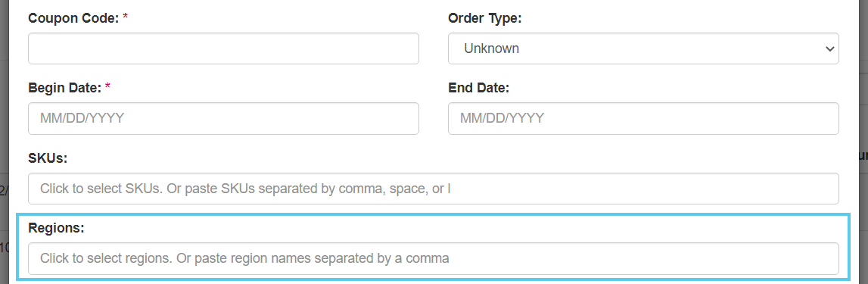Expand Order Type using its chevron arrow
Screen dimensions: 868x284
(829, 48)
